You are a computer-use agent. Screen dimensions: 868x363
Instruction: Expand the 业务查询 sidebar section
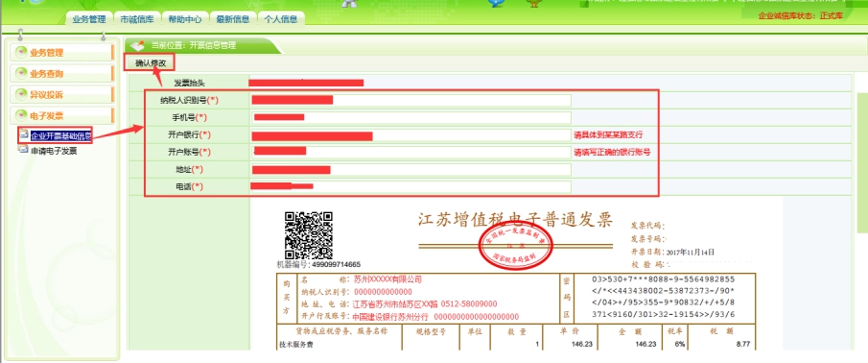[61, 74]
